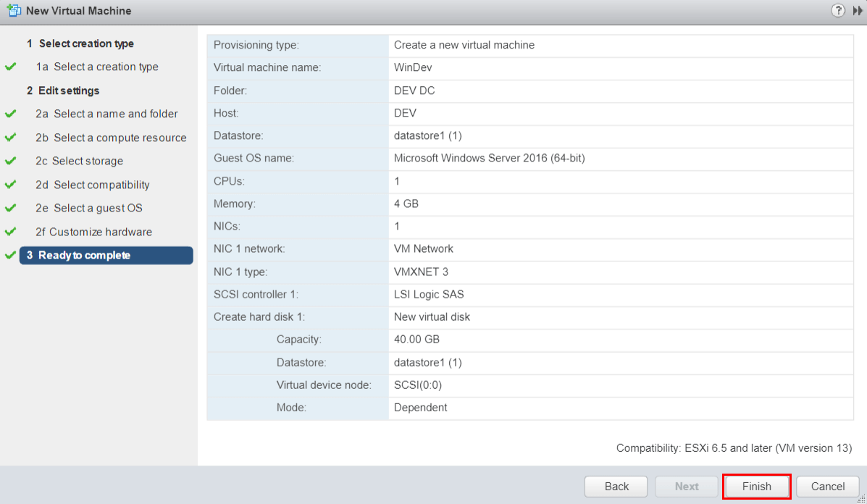This screenshot has width=867, height=504.
Task: Click the virtual machine name 'WinDev'
Action: 412,68
